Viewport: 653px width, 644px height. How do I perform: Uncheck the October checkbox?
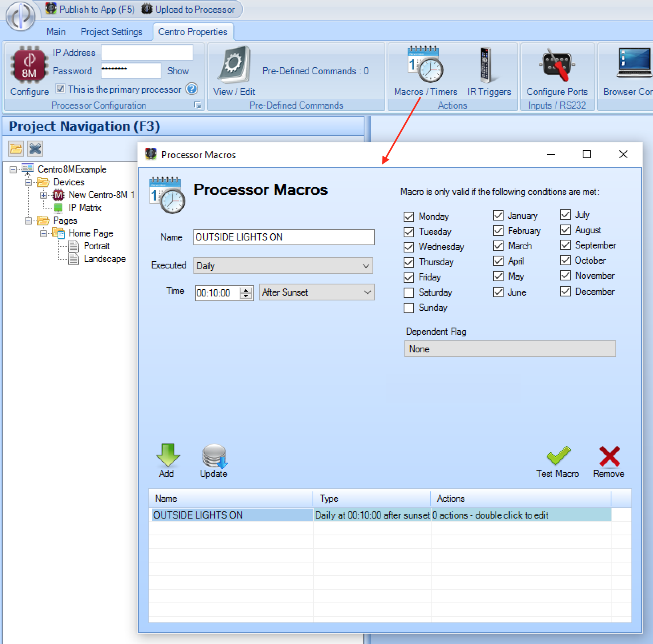pos(565,260)
